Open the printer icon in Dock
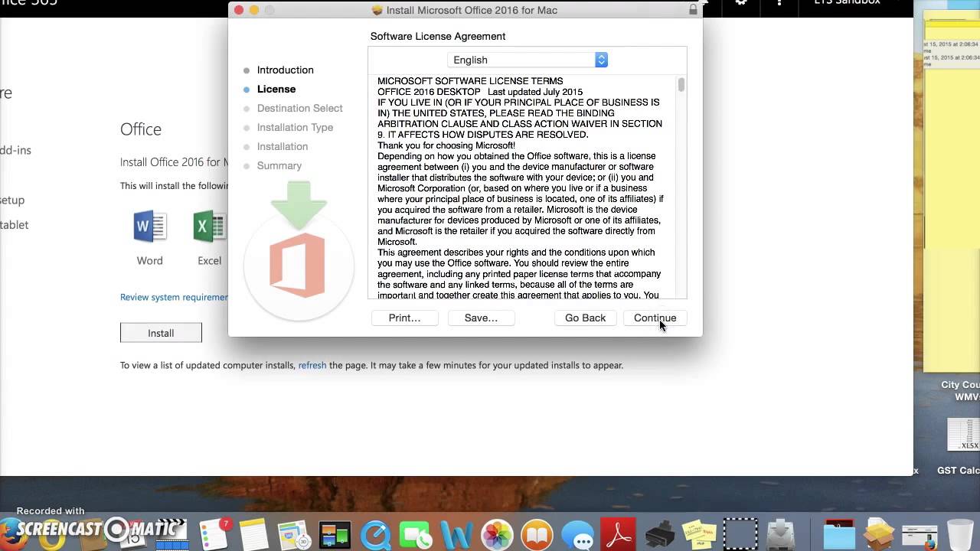 [x=659, y=536]
